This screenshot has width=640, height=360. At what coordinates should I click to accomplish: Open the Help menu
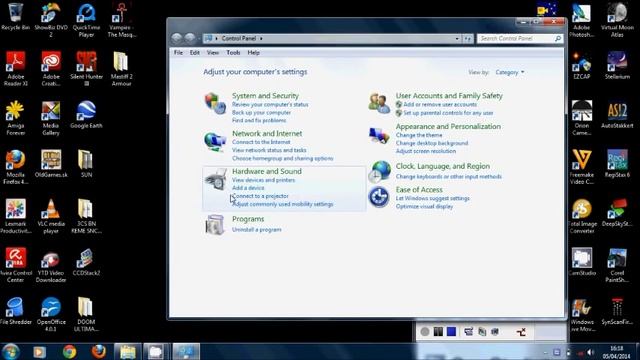[253, 53]
